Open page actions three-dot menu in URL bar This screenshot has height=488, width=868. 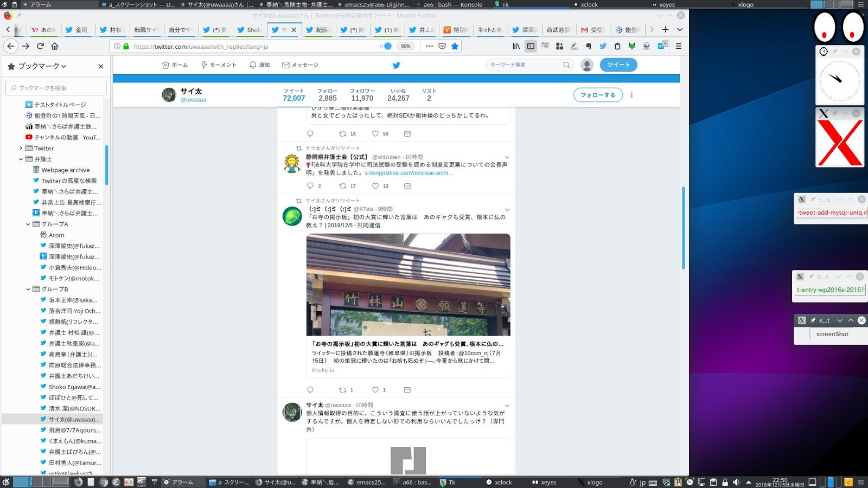(429, 46)
